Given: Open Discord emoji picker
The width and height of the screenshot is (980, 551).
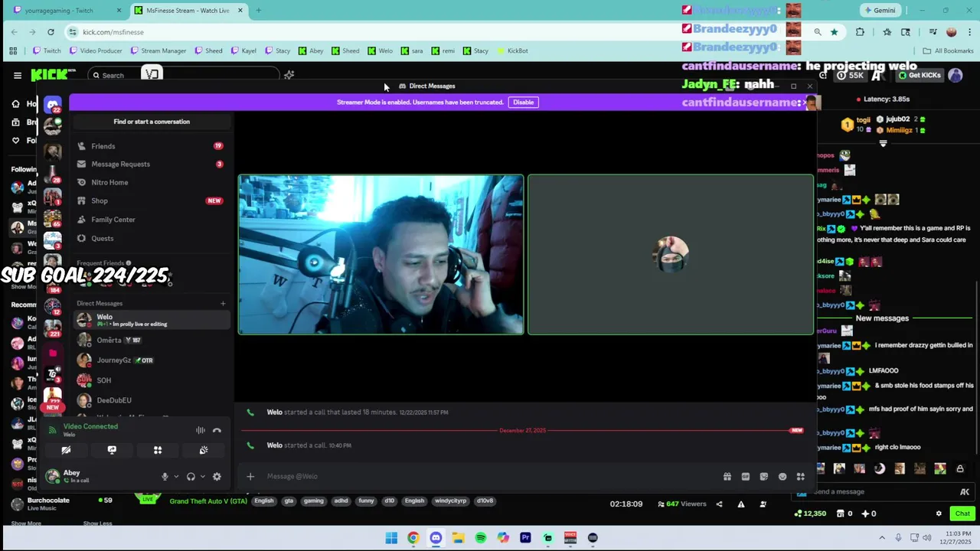Looking at the screenshot, I should [782, 477].
